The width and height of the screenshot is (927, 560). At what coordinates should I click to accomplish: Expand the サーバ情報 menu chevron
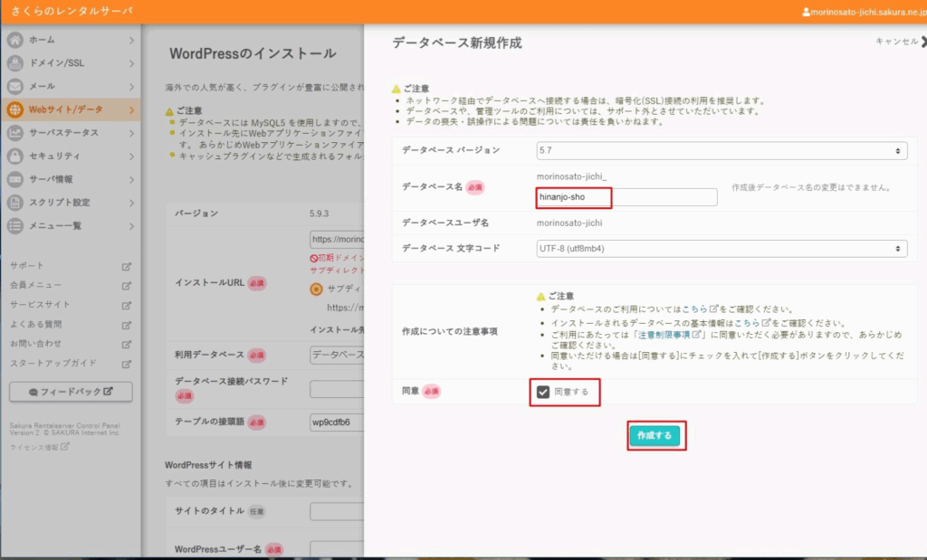tap(131, 179)
